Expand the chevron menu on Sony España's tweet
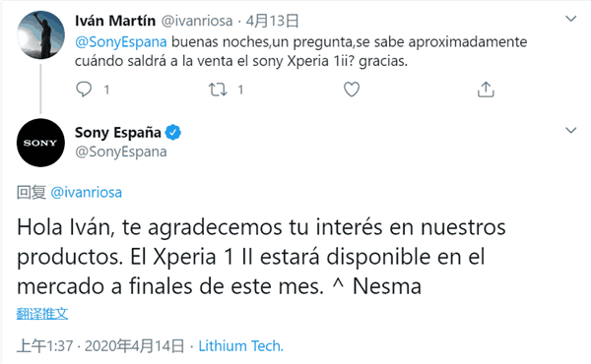Viewport: 591px width, 364px height. [x=571, y=130]
